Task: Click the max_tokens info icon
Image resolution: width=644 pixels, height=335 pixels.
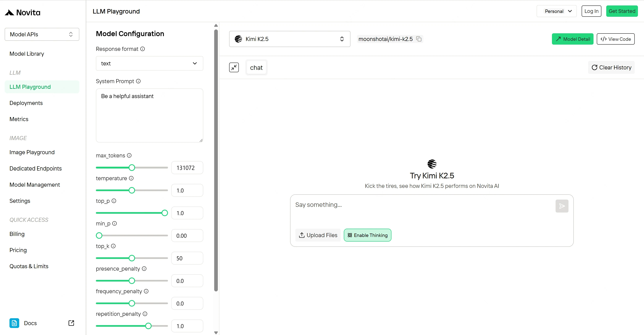Action: pos(129,156)
